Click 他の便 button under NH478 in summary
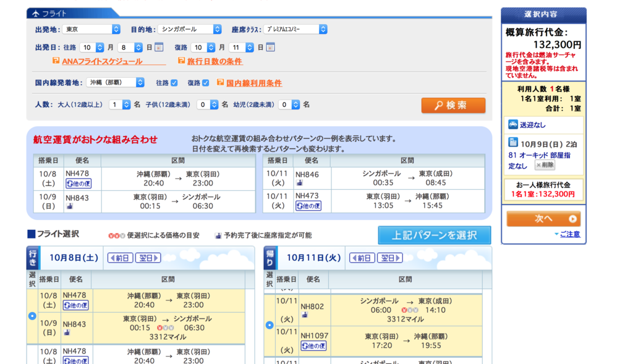This screenshot has height=364, width=633. click(x=79, y=184)
